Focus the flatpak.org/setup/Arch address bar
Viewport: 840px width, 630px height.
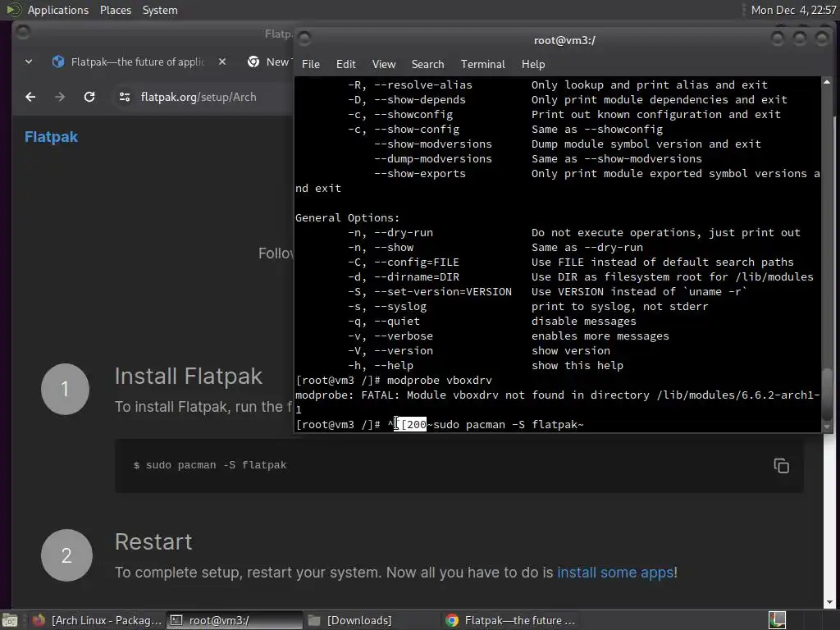tap(199, 97)
